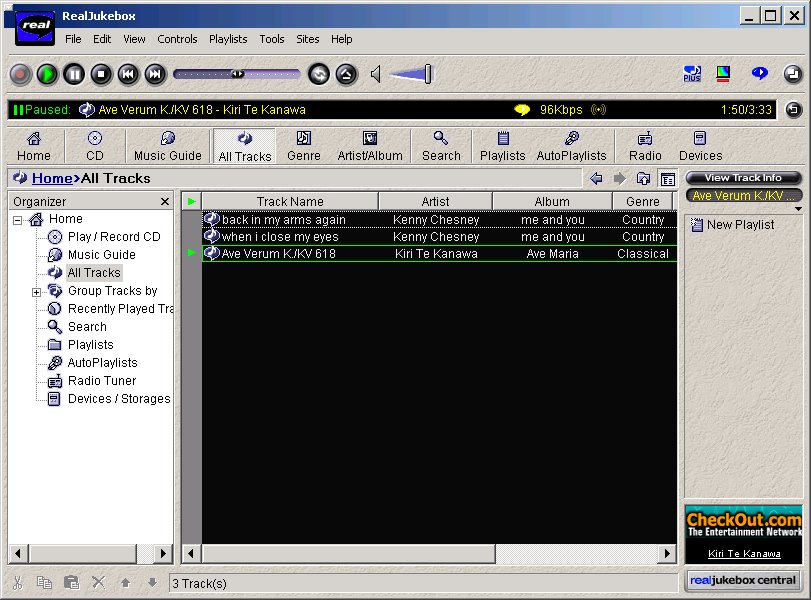The height and width of the screenshot is (600, 811).
Task: Skip to the next track
Action: [155, 74]
